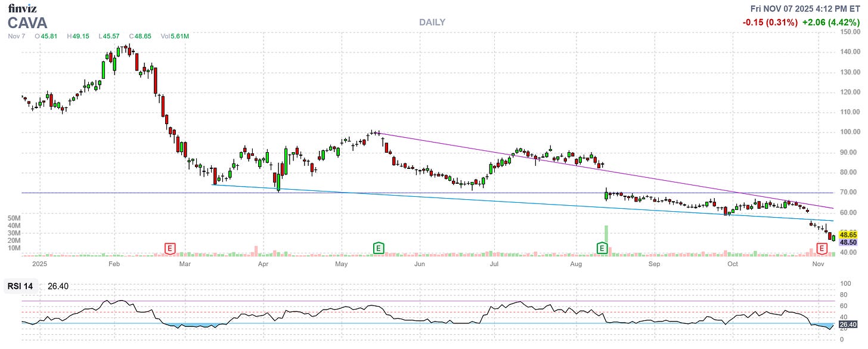Click the CAVA ticker symbol
The image size is (868, 349).
coord(26,23)
